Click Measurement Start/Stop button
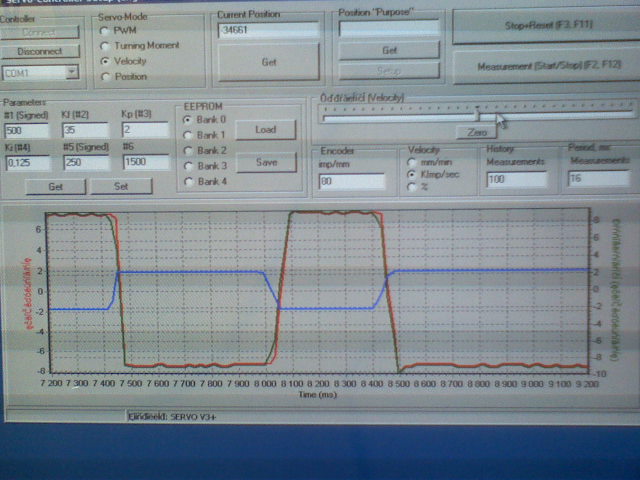The width and height of the screenshot is (640, 480). (548, 66)
